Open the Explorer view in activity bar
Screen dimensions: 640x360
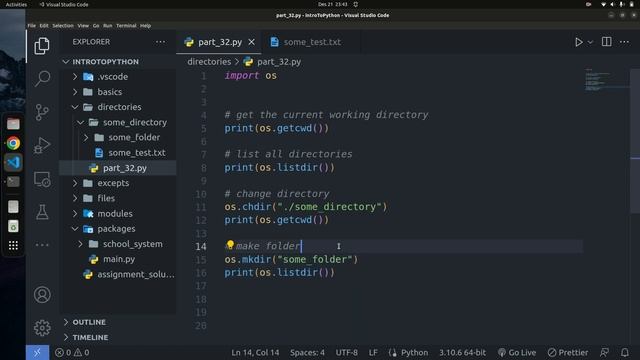point(42,46)
